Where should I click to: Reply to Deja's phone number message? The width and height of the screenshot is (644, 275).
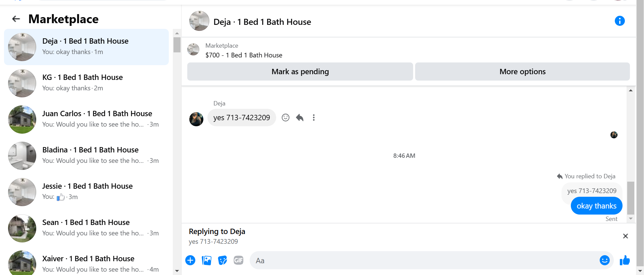[300, 118]
